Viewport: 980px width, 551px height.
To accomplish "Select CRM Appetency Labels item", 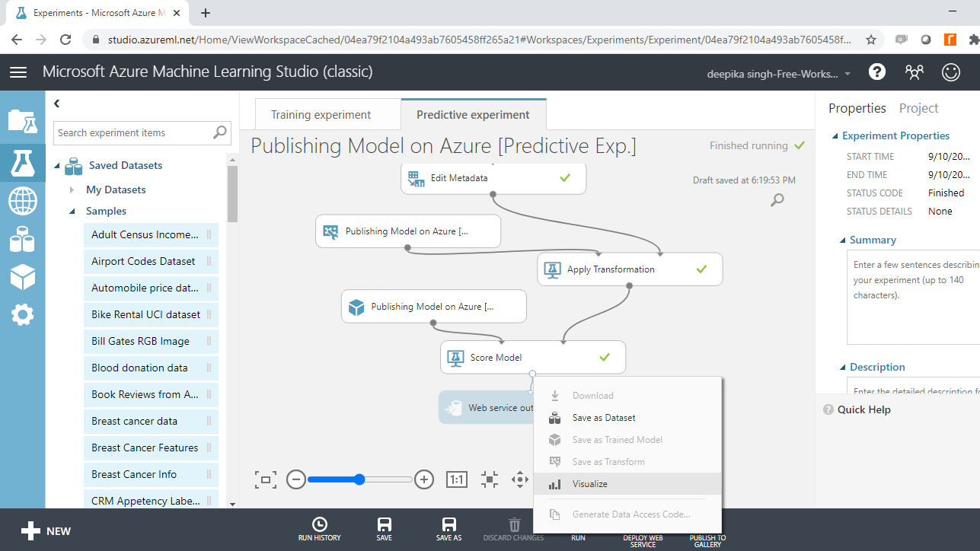I will coord(152,502).
